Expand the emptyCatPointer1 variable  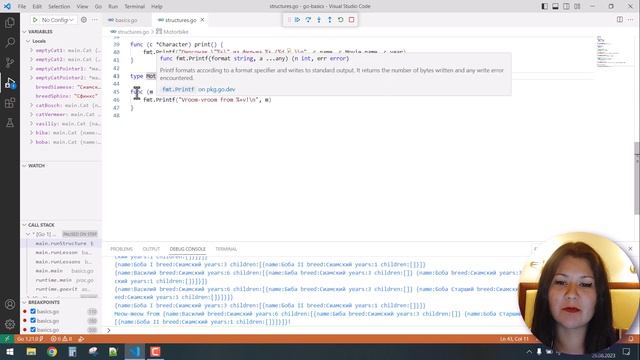31,69
